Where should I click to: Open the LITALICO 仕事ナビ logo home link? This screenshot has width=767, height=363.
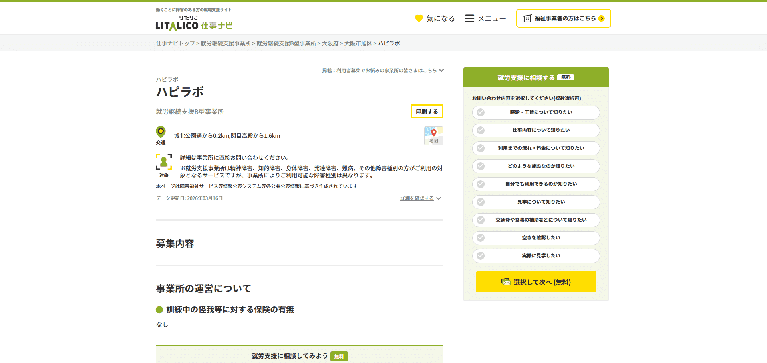pos(194,22)
